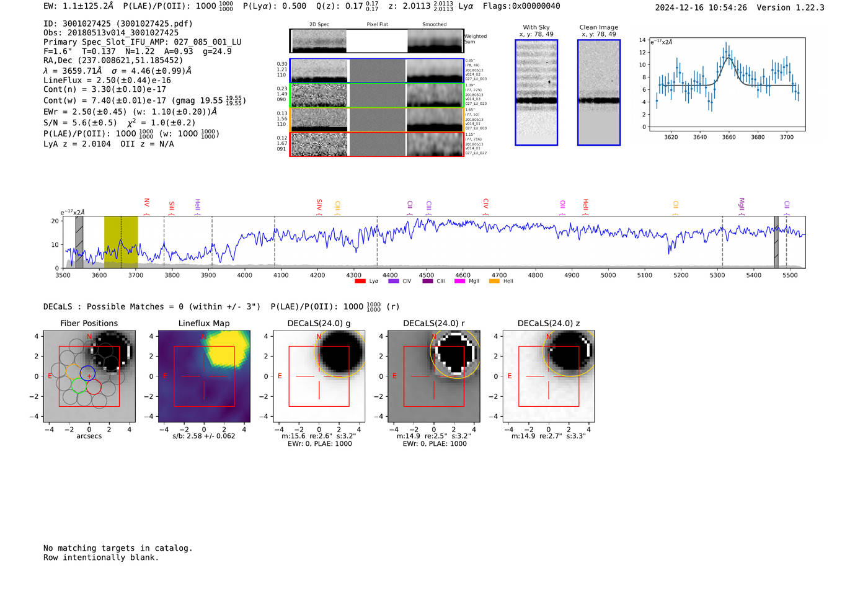Open the DECaLS(24.0) z cutout
Screen dimensions: 868x591
point(549,376)
